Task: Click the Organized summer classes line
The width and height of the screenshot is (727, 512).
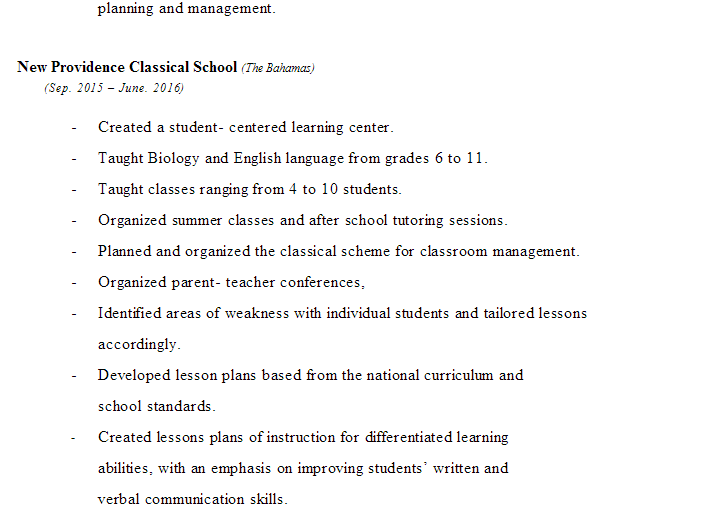Action: click(x=302, y=220)
